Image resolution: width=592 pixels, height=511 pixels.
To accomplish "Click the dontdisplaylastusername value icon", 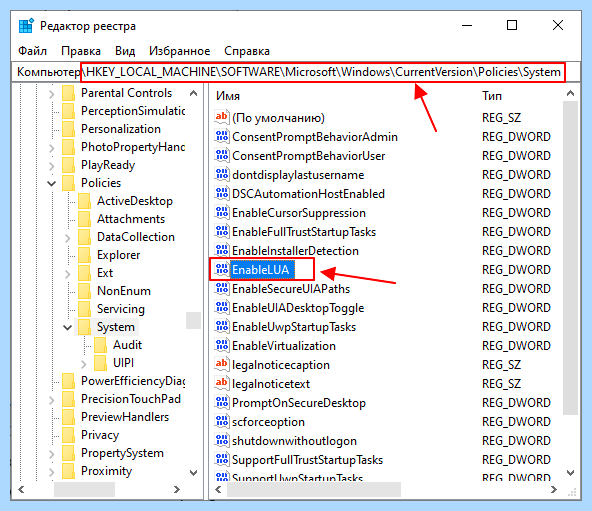I will [x=222, y=174].
